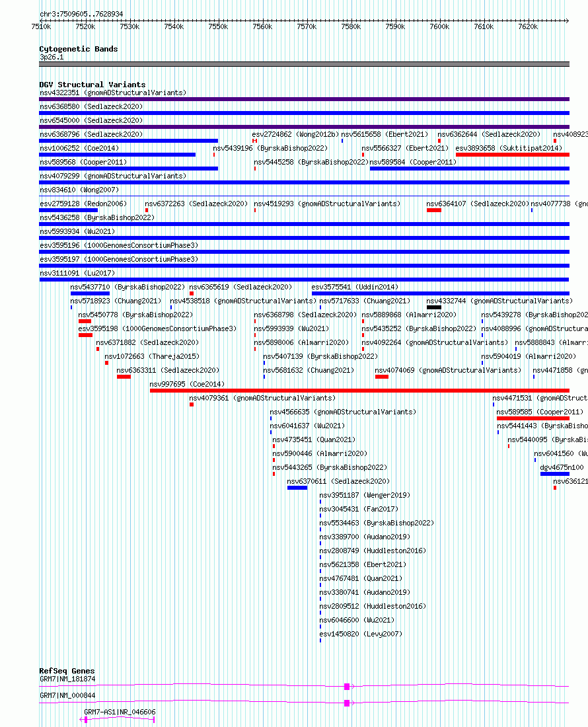Open nsv6364107 (Sedlazeck2020) variant

tap(478, 204)
